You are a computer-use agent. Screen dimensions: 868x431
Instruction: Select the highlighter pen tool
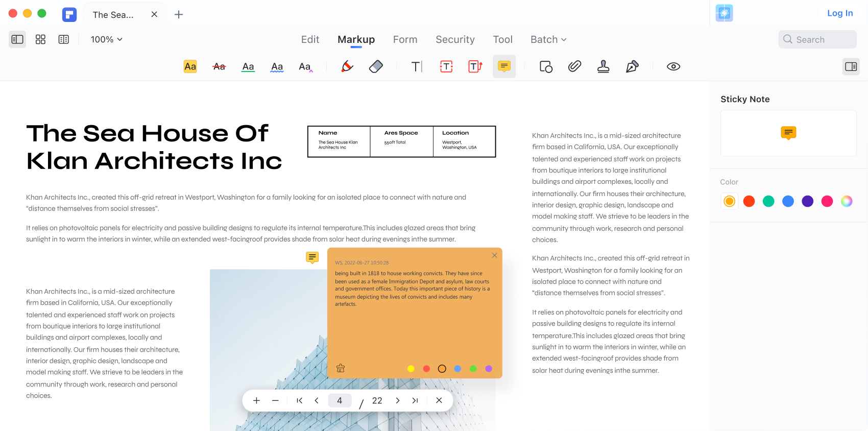(347, 66)
